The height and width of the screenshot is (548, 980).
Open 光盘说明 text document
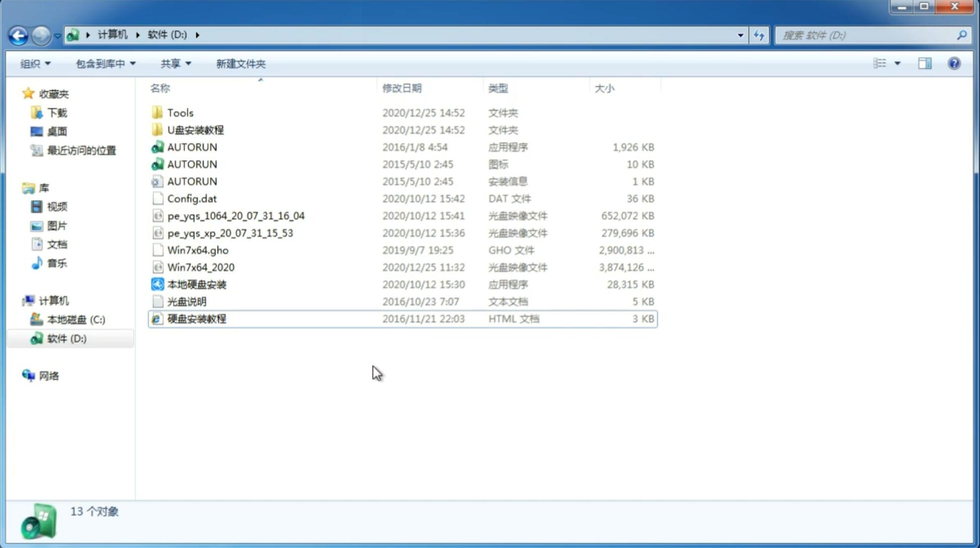pyautogui.click(x=186, y=301)
